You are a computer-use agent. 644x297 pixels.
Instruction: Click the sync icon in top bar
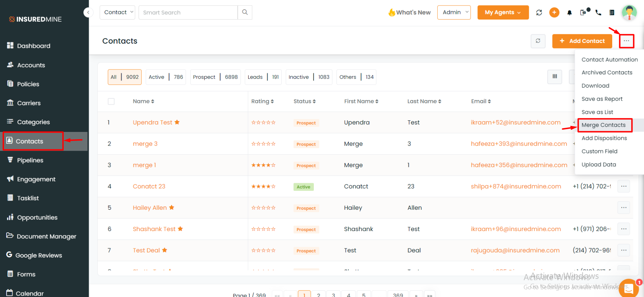539,13
